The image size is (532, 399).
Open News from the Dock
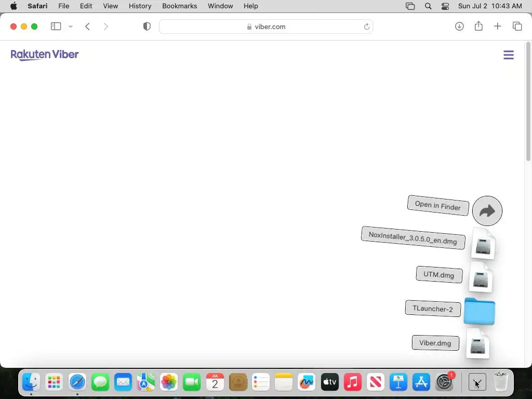coord(375,382)
